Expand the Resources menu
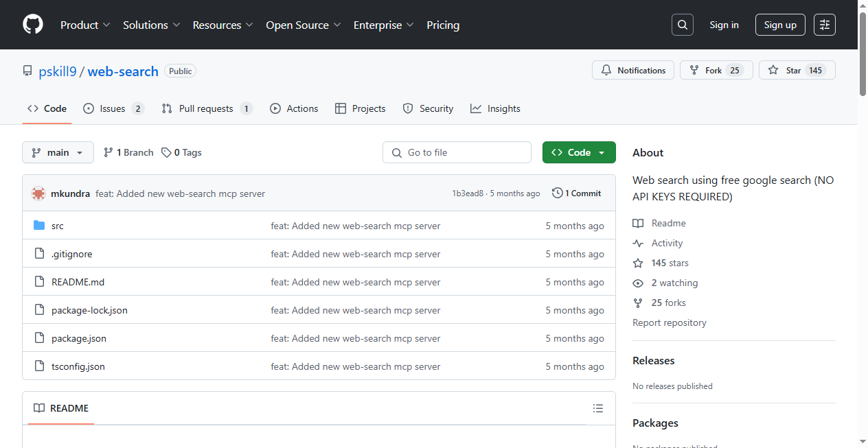This screenshot has height=448, width=868. [223, 25]
